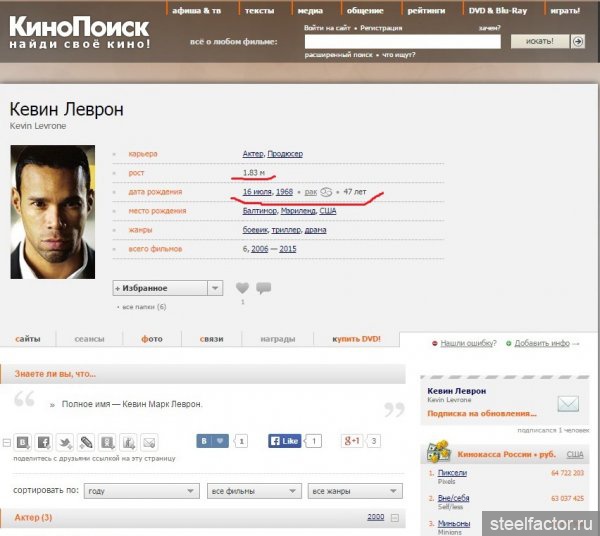Viewport: 600px width, 536px height.
Task: Expand the все жанры dropdown
Action: point(355,491)
